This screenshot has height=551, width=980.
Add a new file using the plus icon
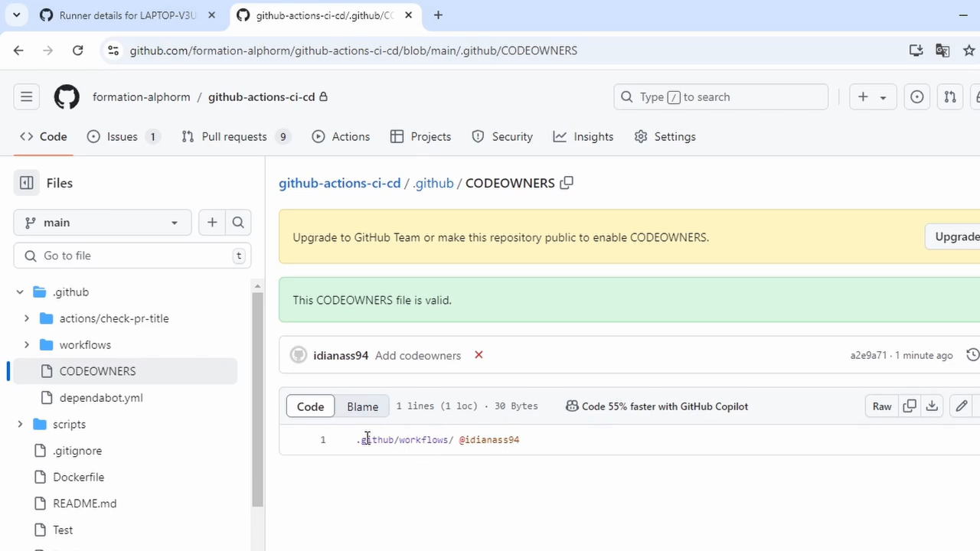click(x=212, y=222)
